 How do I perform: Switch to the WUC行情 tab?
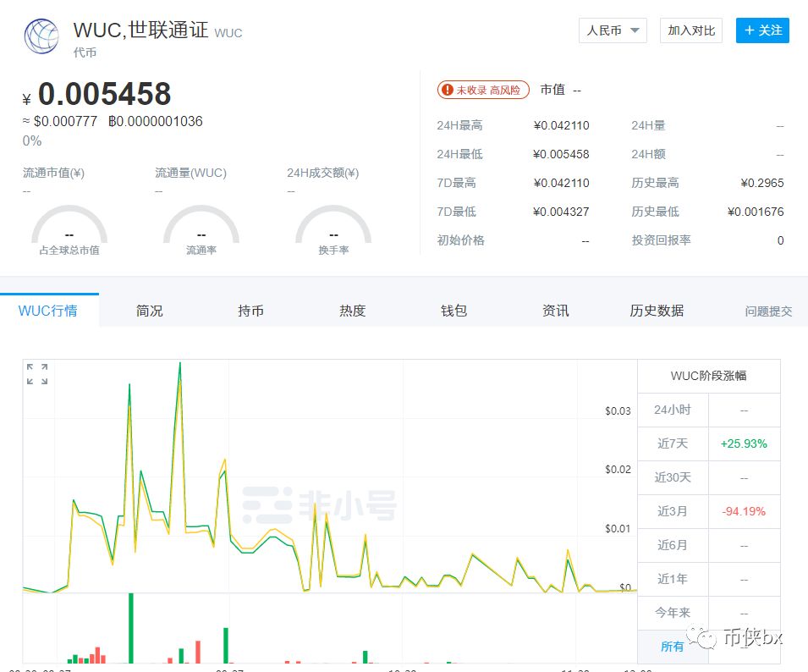pyautogui.click(x=48, y=311)
